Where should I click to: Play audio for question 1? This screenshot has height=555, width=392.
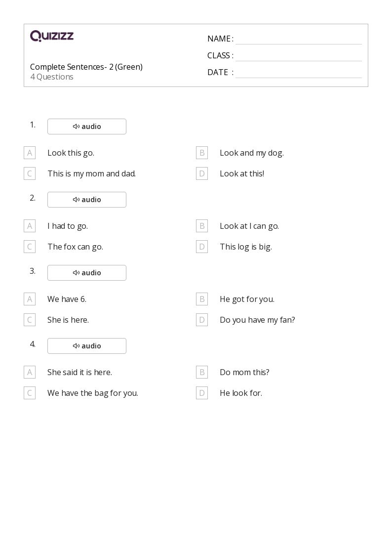click(86, 127)
